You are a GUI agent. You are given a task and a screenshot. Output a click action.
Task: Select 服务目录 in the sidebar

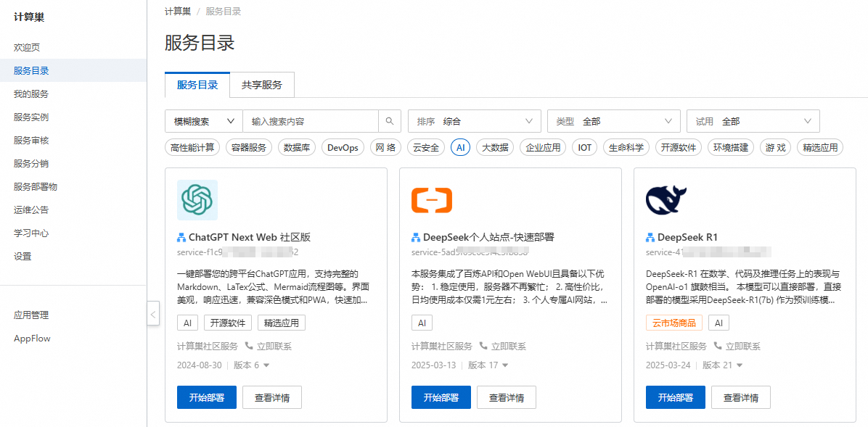(x=73, y=71)
